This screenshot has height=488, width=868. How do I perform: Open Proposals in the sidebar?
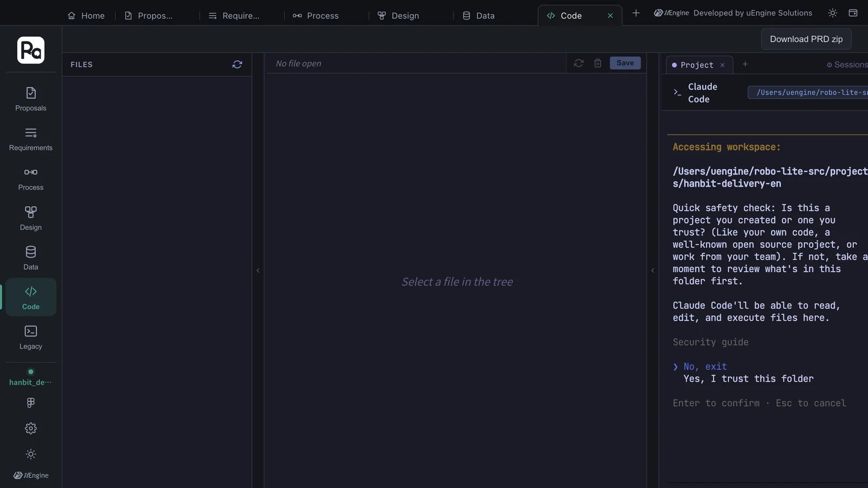pos(31,99)
